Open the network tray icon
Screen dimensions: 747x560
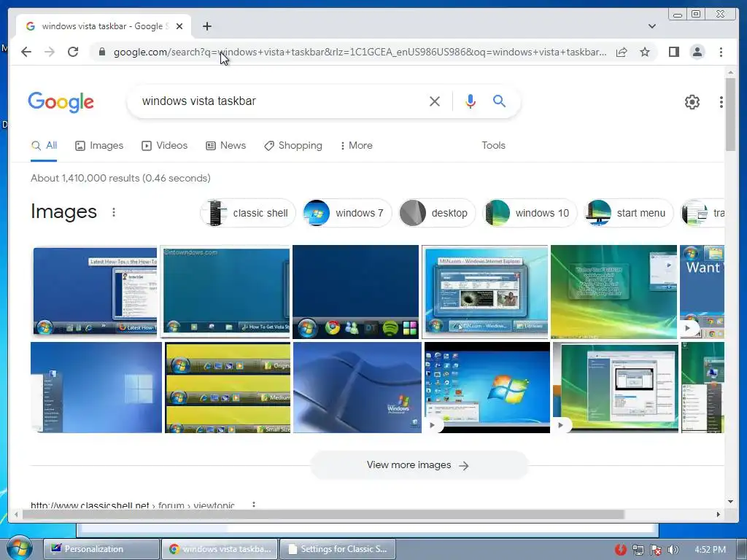pos(638,550)
